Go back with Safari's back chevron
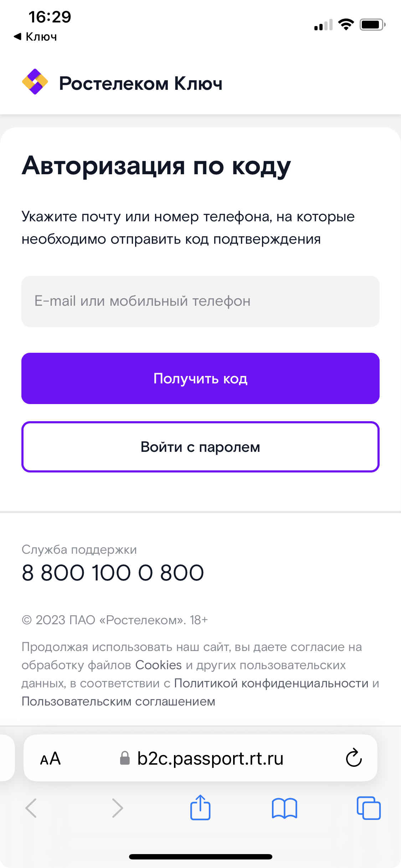 point(31,808)
